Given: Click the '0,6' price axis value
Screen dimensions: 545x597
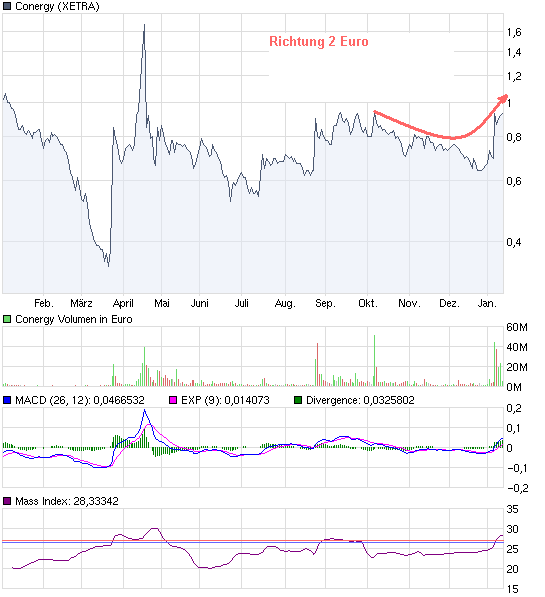Looking at the screenshot, I should click(514, 181).
